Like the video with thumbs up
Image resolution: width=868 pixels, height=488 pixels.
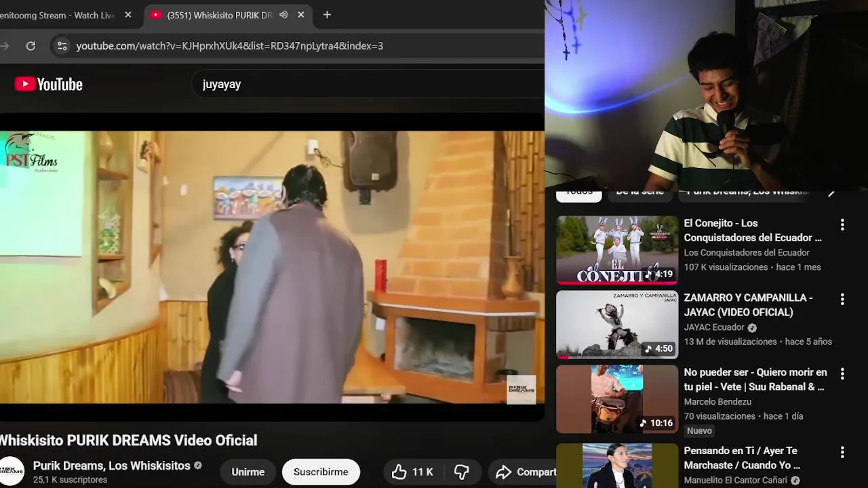[x=412, y=472]
